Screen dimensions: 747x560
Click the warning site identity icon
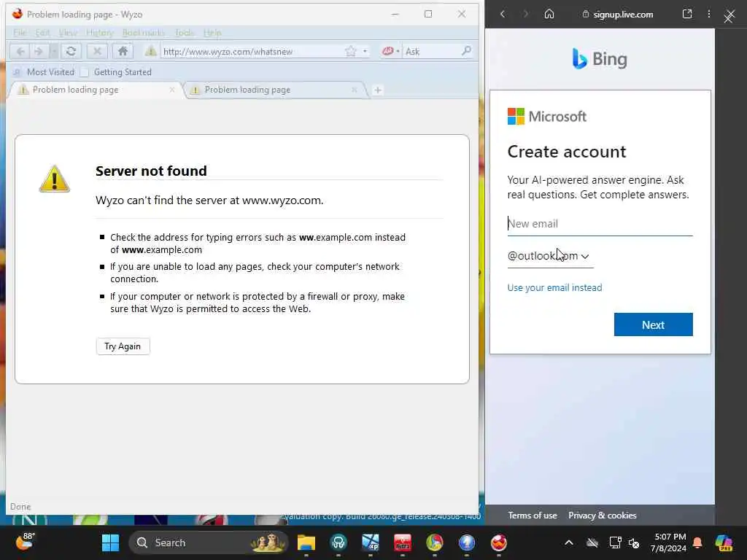click(150, 52)
